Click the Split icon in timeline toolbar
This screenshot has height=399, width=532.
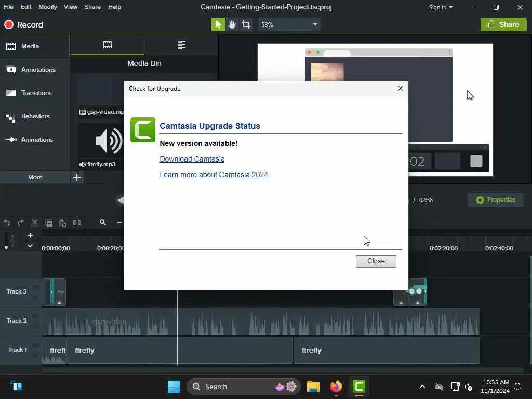(x=77, y=222)
